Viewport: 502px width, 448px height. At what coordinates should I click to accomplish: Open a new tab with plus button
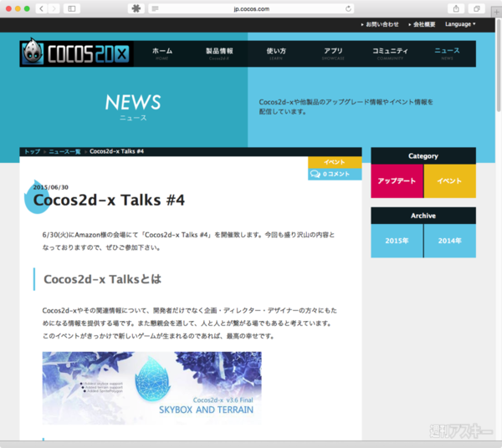coord(496,13)
